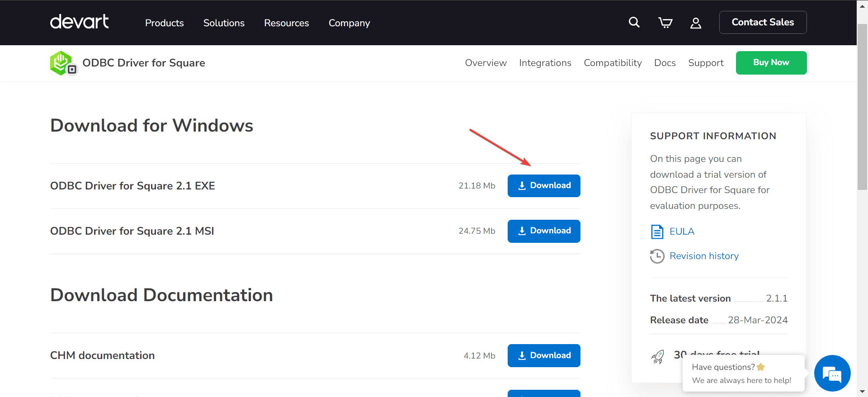The width and height of the screenshot is (868, 397).
Task: Click the latest version value '2.1.1'
Action: 777,298
